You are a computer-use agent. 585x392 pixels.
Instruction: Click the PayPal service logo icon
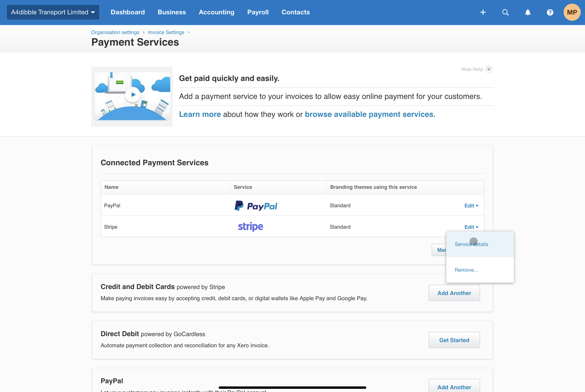click(256, 205)
